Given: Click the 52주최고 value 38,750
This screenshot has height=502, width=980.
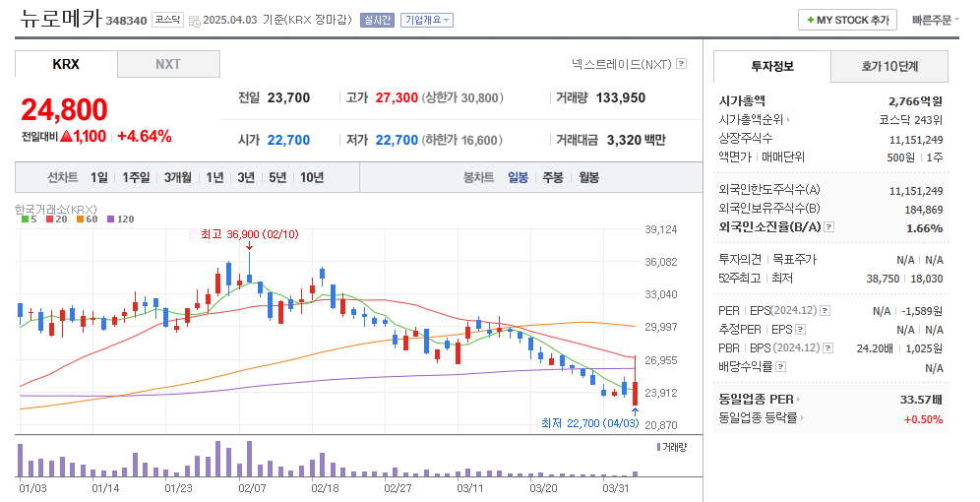Looking at the screenshot, I should click(x=883, y=279).
